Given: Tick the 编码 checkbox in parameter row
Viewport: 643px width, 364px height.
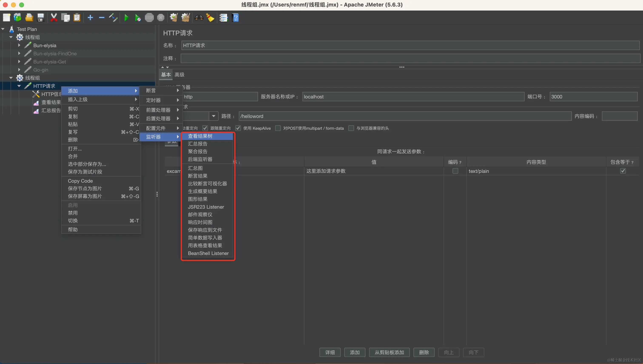Looking at the screenshot, I should [455, 171].
